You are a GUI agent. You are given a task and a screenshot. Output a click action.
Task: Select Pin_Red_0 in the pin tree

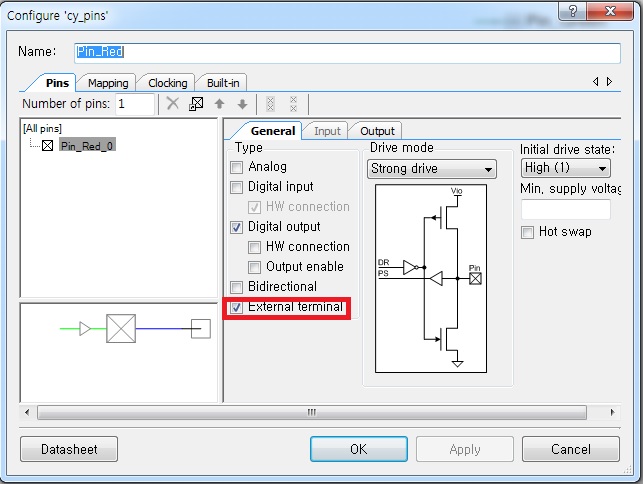87,146
